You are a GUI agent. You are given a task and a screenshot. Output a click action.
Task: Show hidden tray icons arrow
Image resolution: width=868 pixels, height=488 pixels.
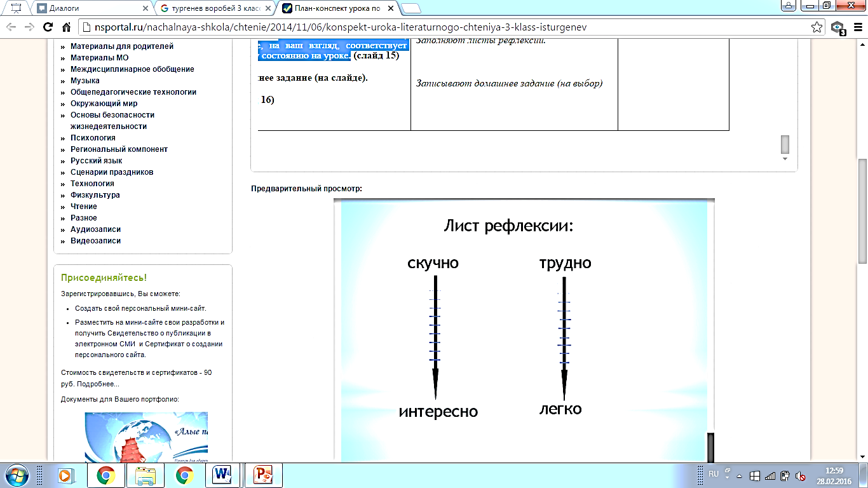tap(738, 475)
